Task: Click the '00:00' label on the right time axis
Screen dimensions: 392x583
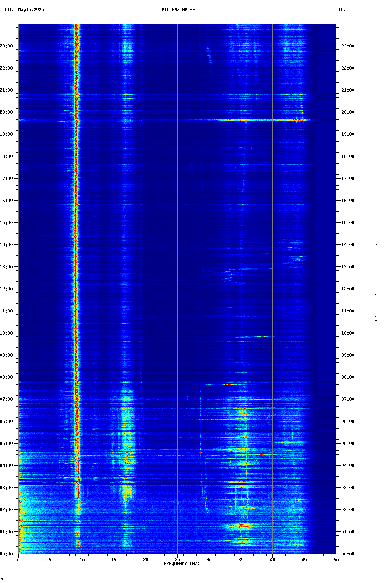Action: (348, 554)
